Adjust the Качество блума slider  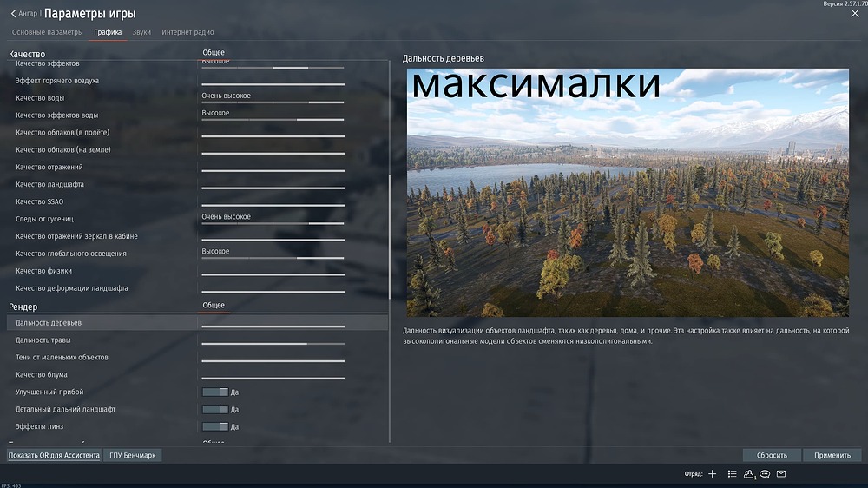(273, 378)
